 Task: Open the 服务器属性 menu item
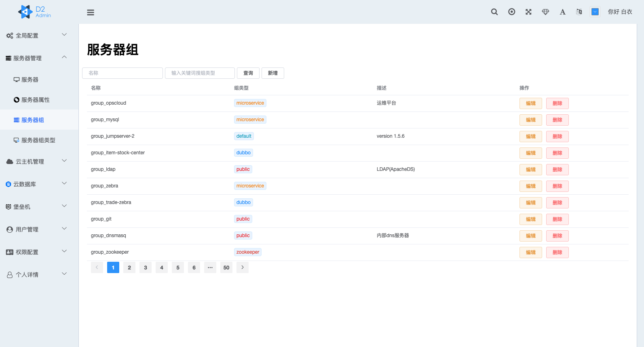click(x=35, y=100)
